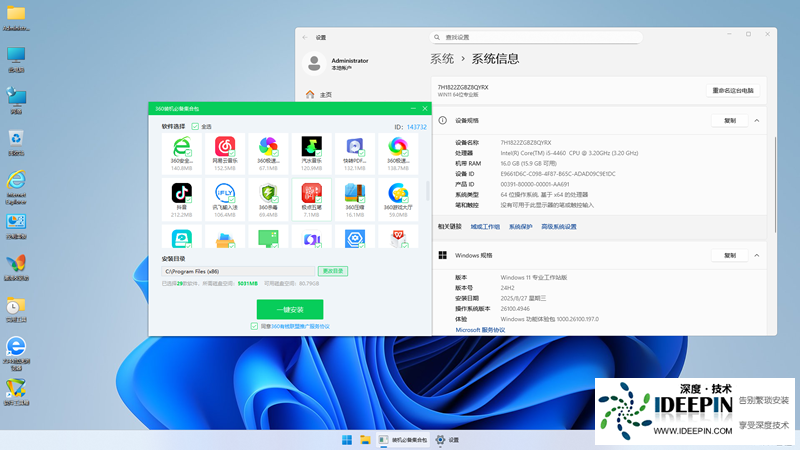Screen dimensions: 800x450
Task: Open the 系统保护 link
Action: [520, 227]
